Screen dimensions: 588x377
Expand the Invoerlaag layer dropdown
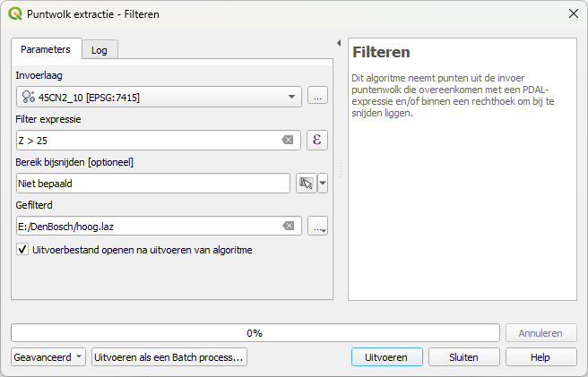coord(292,97)
